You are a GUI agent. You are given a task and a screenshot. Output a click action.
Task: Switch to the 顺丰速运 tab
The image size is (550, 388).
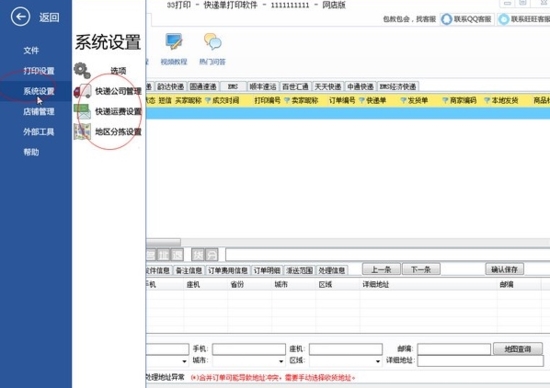[263, 86]
